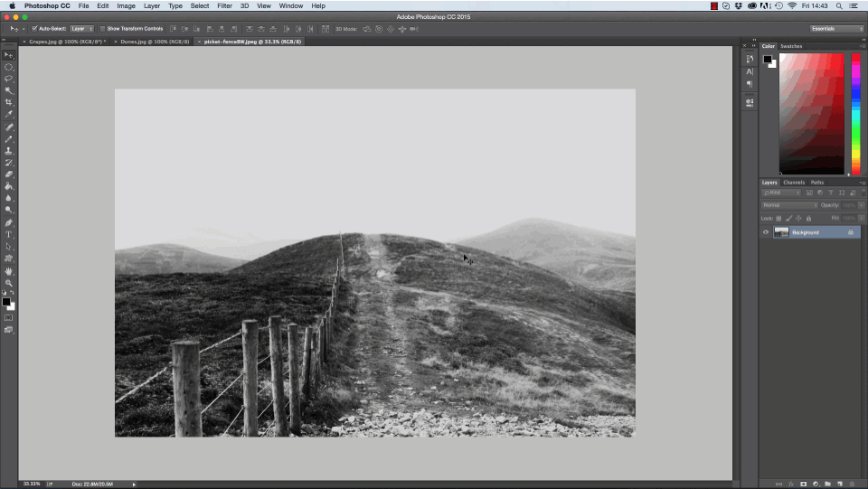Toggle the layer filtering switch
The height and width of the screenshot is (489, 868).
863,193
